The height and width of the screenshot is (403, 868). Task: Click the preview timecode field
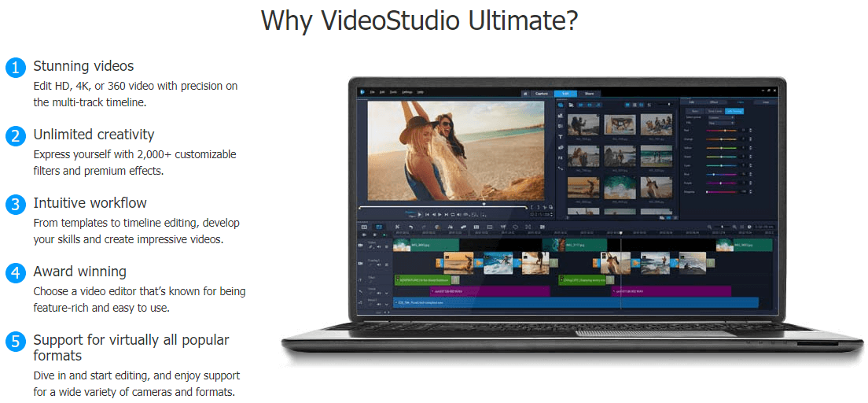[x=542, y=215]
